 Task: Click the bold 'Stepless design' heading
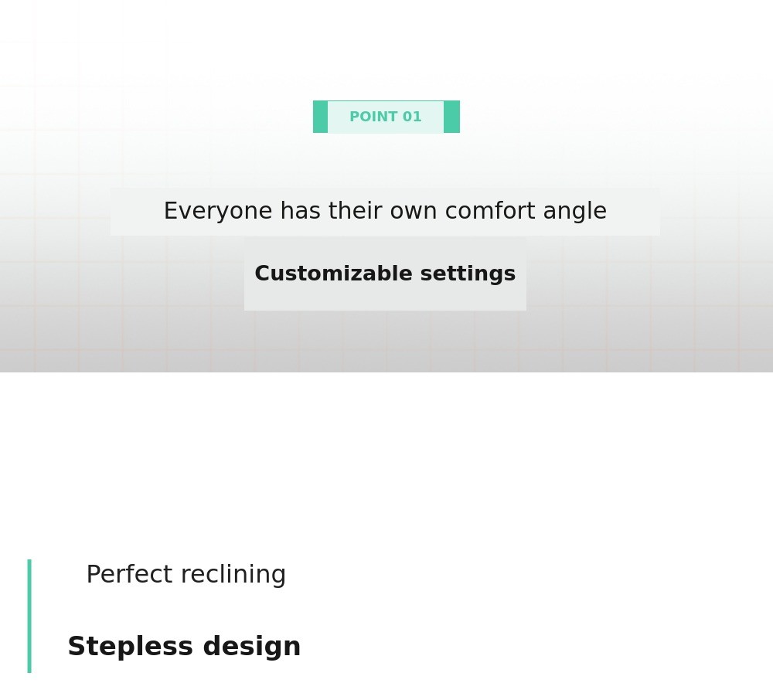(184, 647)
